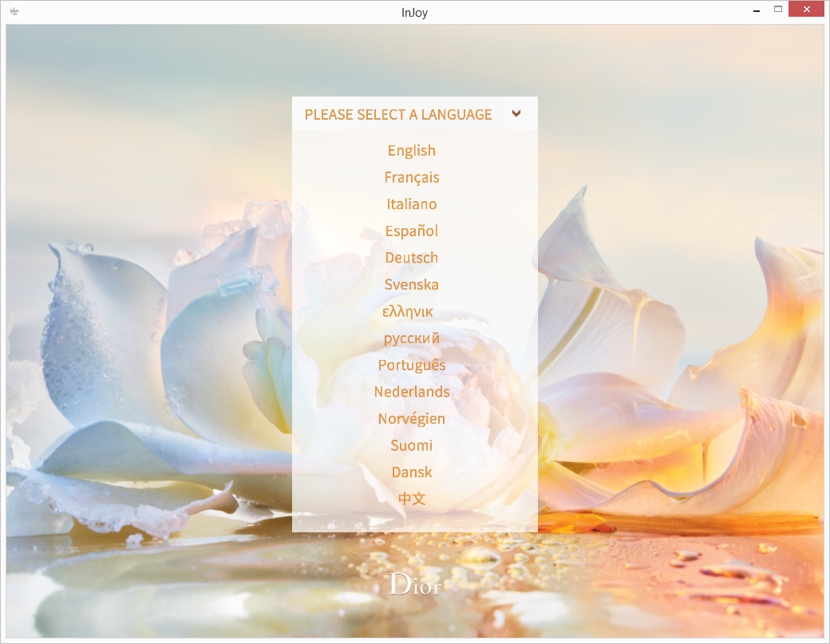Click the InJoy app icon in title bar
This screenshot has width=830, height=644.
pyautogui.click(x=14, y=12)
